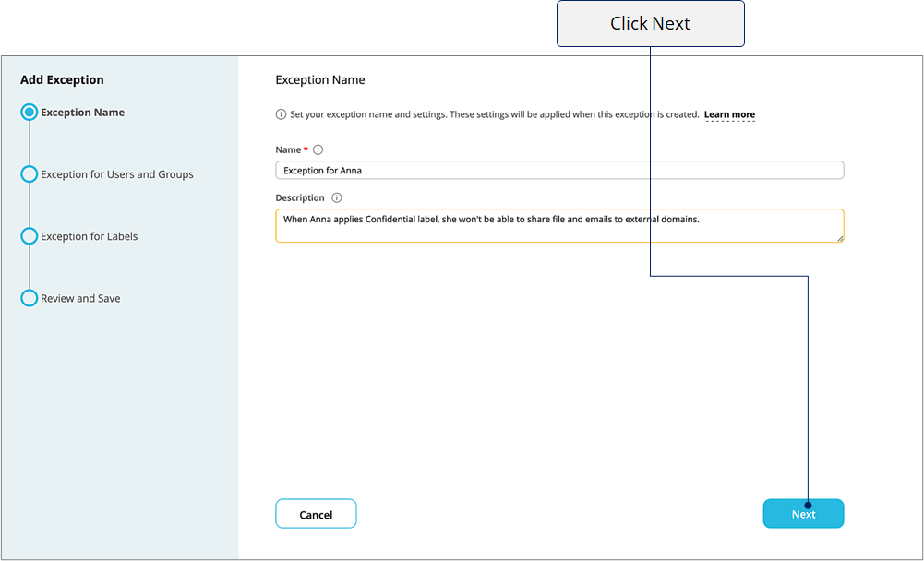Open the Learn more link
Image resolution: width=924 pixels, height=561 pixels.
(729, 115)
